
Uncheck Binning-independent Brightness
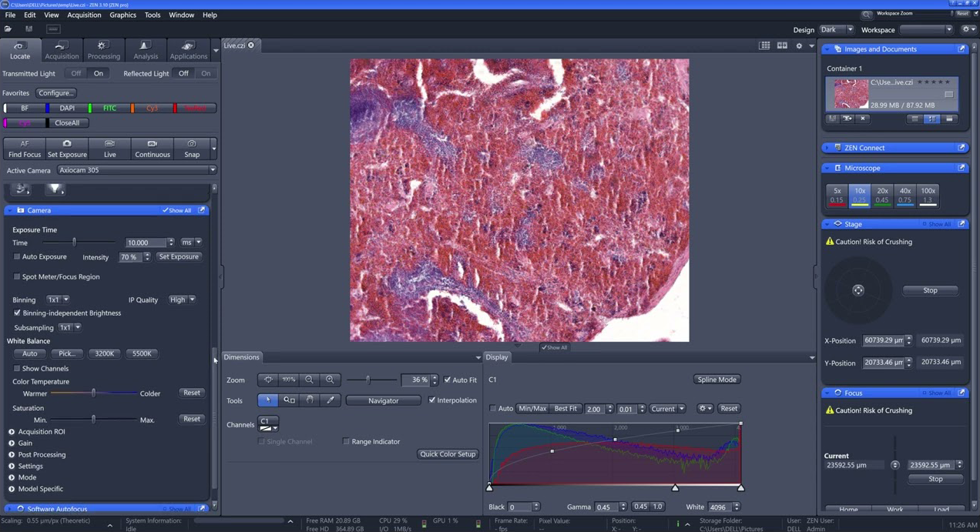(x=17, y=313)
